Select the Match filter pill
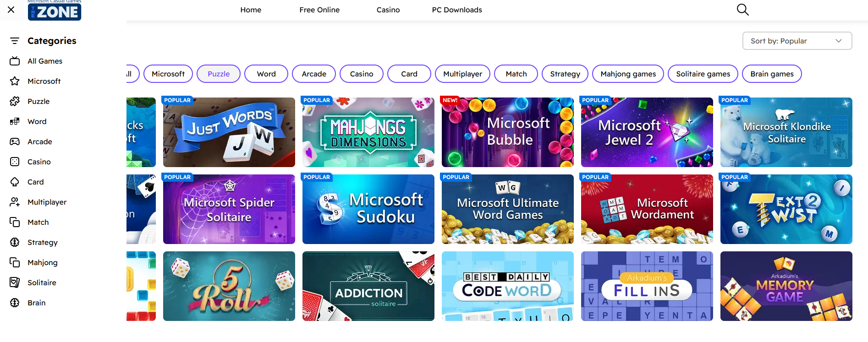The width and height of the screenshot is (868, 342). click(516, 74)
